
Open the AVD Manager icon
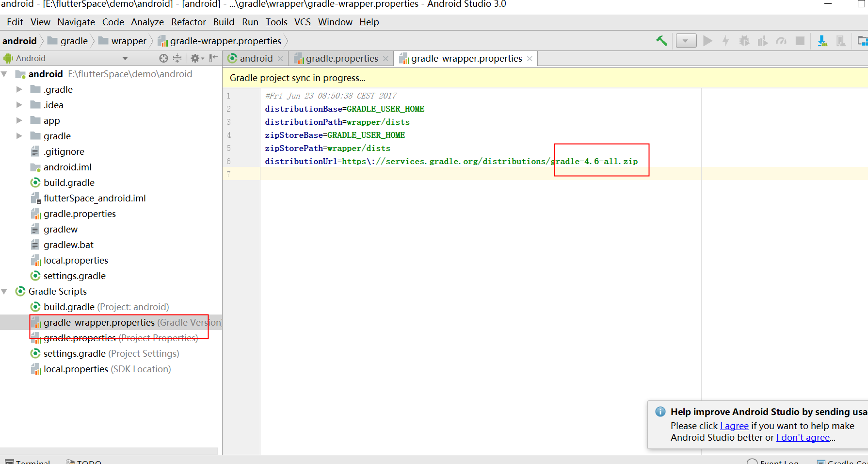pos(841,41)
